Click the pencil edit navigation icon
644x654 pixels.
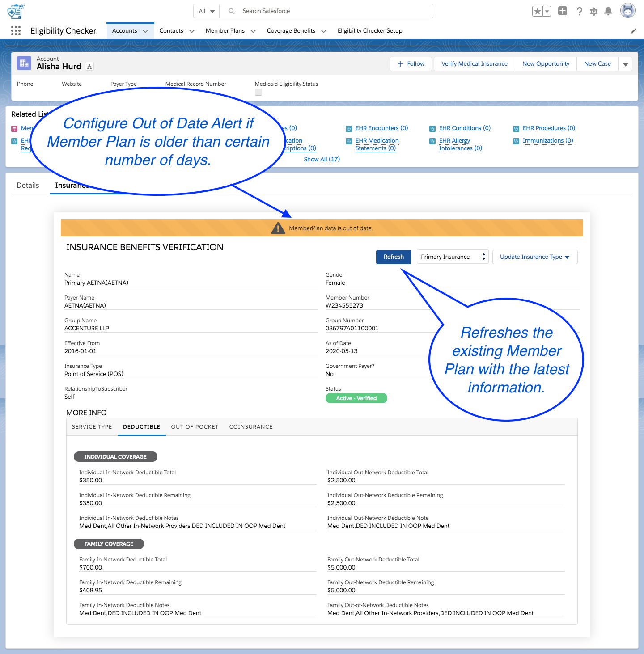633,31
